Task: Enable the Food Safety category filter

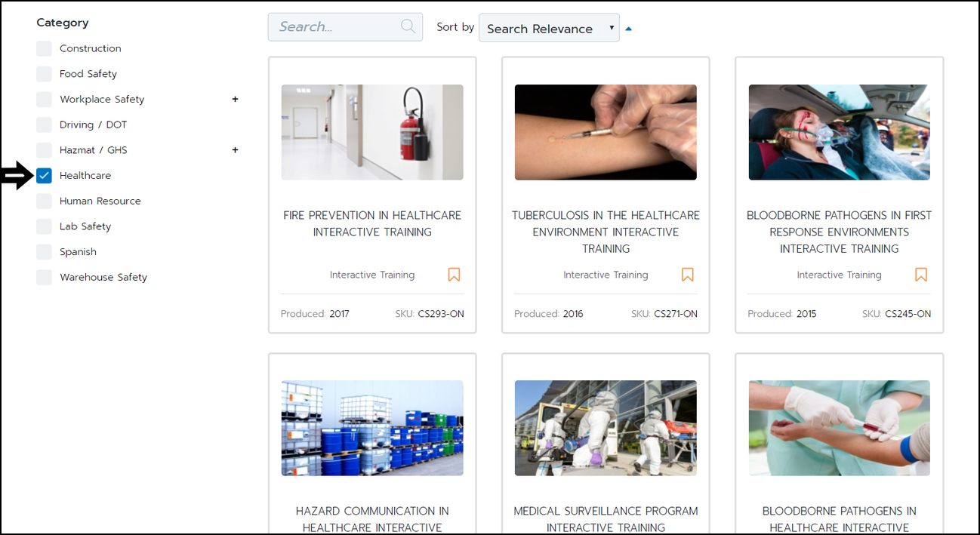Action: (x=45, y=74)
